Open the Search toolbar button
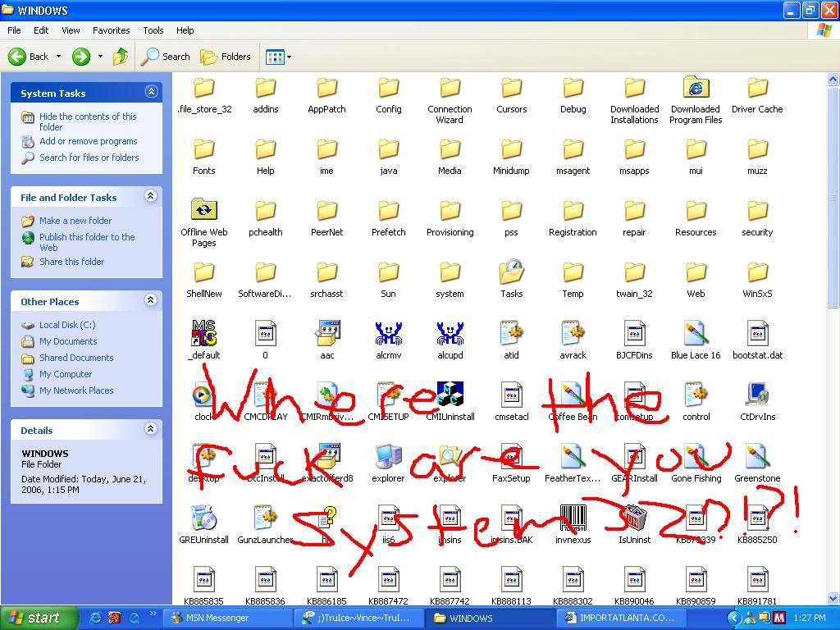 [166, 57]
